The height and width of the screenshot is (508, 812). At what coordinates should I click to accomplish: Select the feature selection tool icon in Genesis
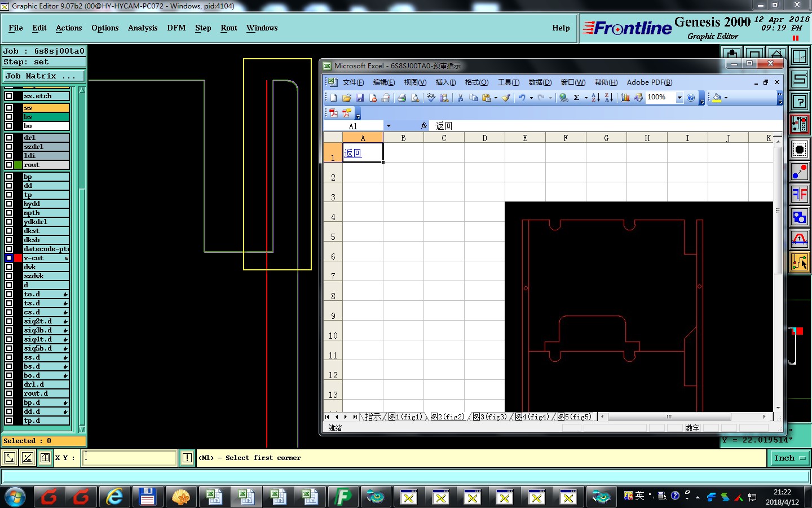[x=800, y=148]
